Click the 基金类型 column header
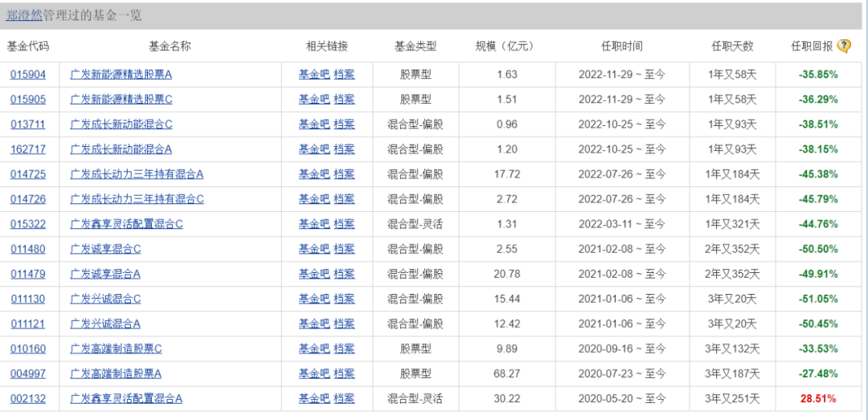Screen dimensions: 868x420 tap(415, 47)
